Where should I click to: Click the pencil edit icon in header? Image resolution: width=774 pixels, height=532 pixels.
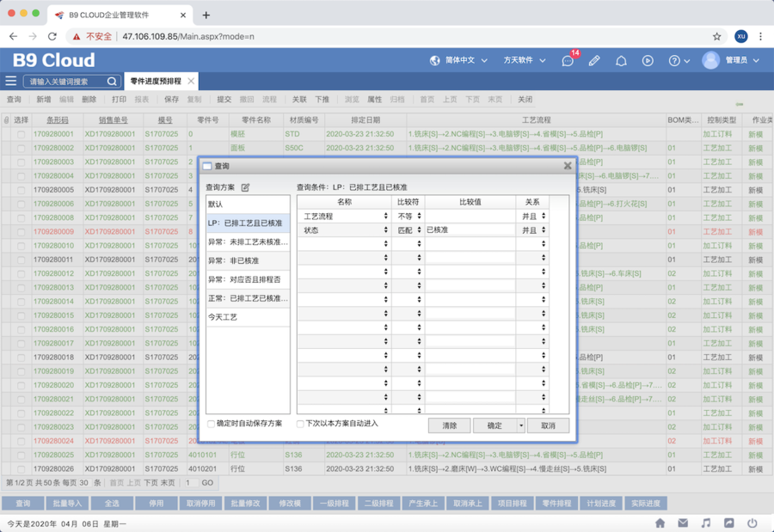click(x=594, y=61)
